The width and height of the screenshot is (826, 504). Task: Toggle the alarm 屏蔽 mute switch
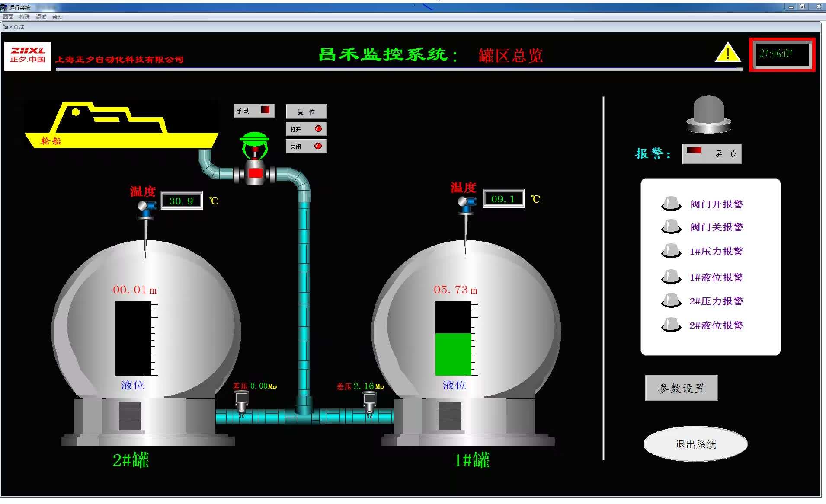tap(711, 153)
